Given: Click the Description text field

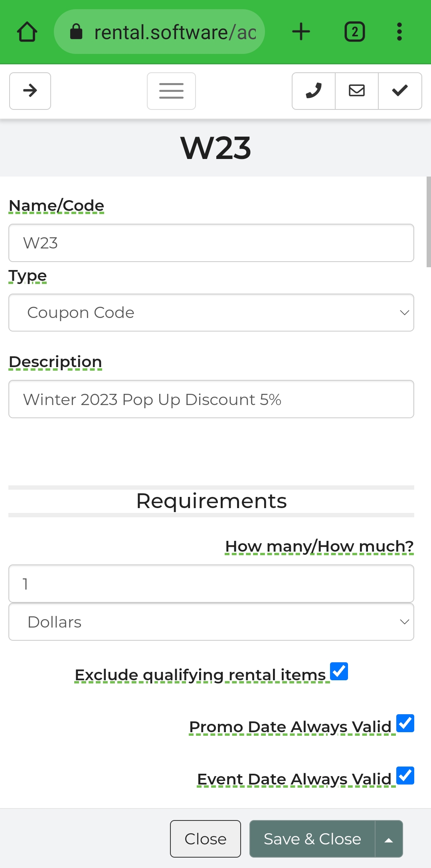Looking at the screenshot, I should point(211,399).
